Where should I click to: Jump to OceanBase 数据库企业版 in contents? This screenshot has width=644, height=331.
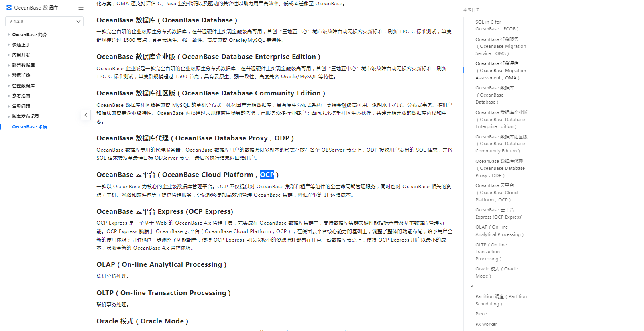pos(501,120)
